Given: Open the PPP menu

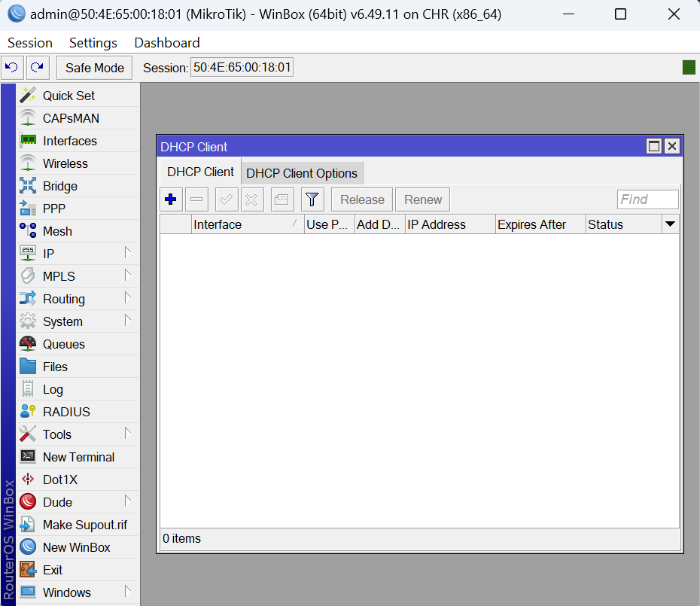Looking at the screenshot, I should [x=78, y=209].
